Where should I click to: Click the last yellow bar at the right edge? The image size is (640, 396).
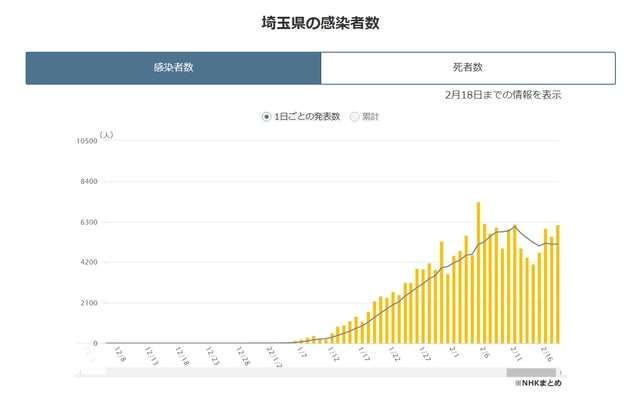point(558,284)
